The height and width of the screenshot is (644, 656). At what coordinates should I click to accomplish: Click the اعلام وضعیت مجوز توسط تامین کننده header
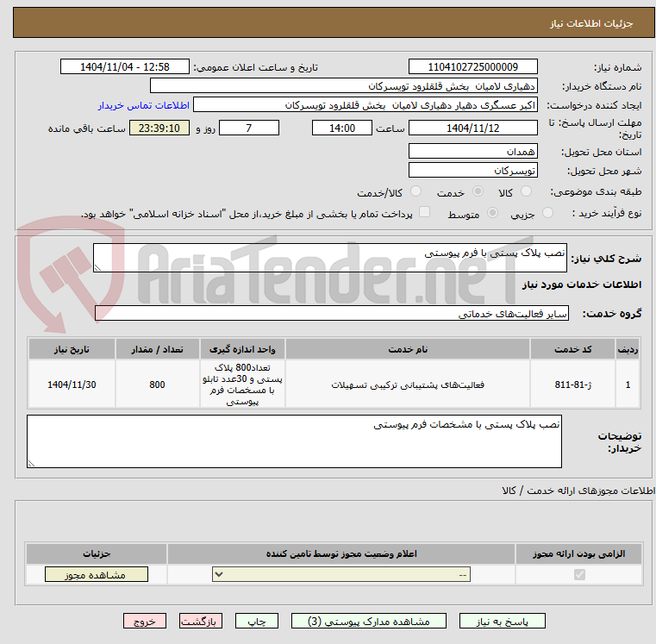pyautogui.click(x=341, y=553)
